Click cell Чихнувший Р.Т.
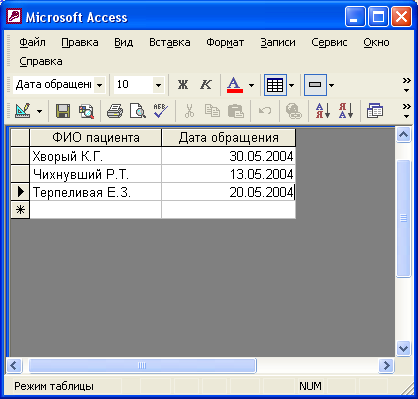The width and height of the screenshot is (418, 399). pyautogui.click(x=96, y=174)
